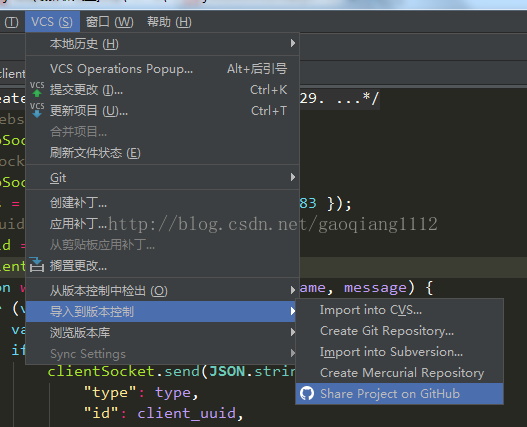Click the "type": type, code line
527x427 pixels.
(141, 392)
